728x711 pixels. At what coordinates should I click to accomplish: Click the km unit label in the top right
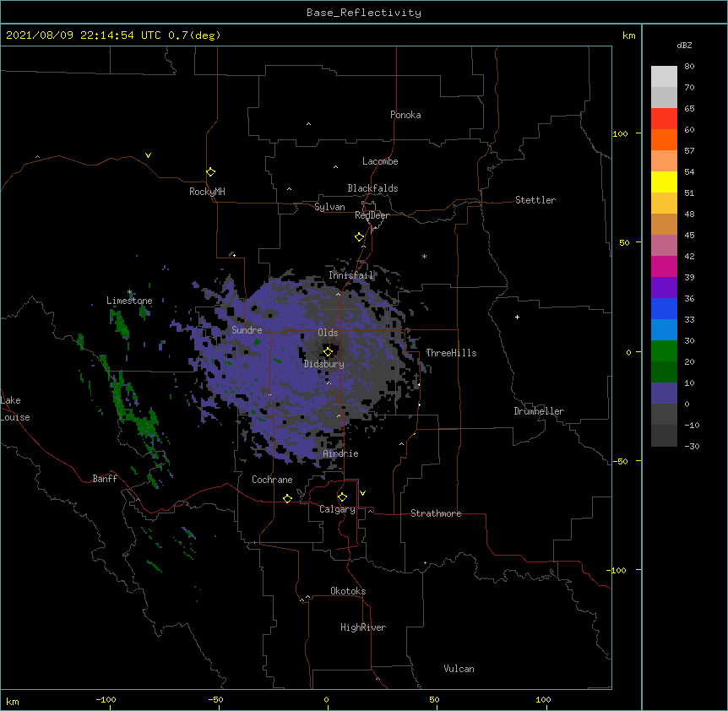[x=628, y=35]
